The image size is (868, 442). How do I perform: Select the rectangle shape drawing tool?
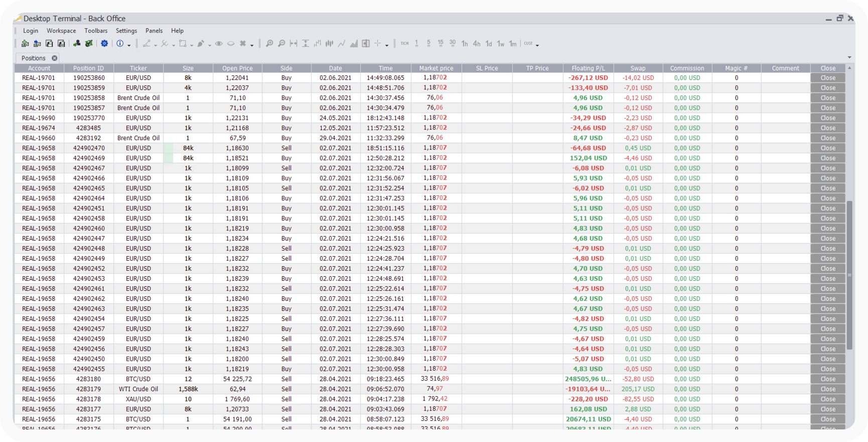(183, 44)
